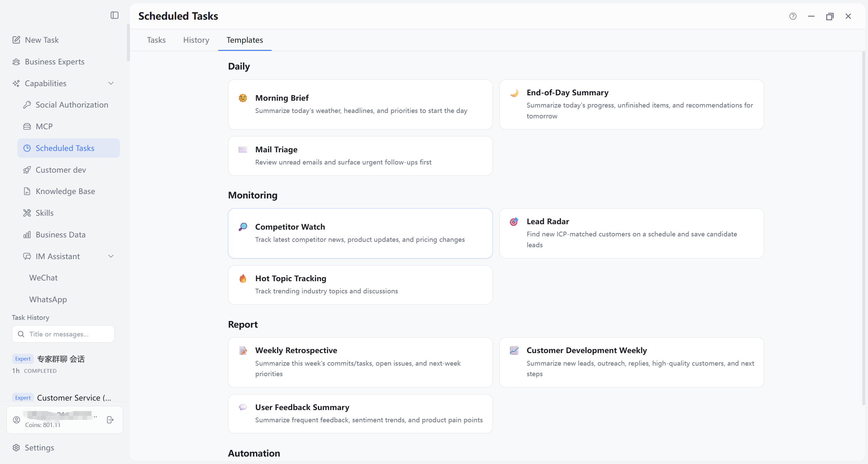Choose the Lead Radar template
The width and height of the screenshot is (868, 464).
(x=632, y=233)
